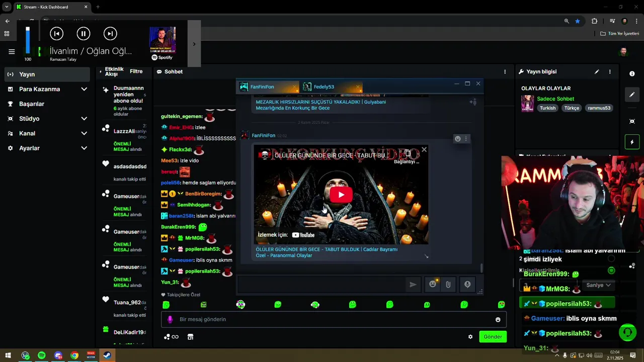Click the Turkish tag chip
Viewport: 644px width, 362px height.
[x=548, y=108]
